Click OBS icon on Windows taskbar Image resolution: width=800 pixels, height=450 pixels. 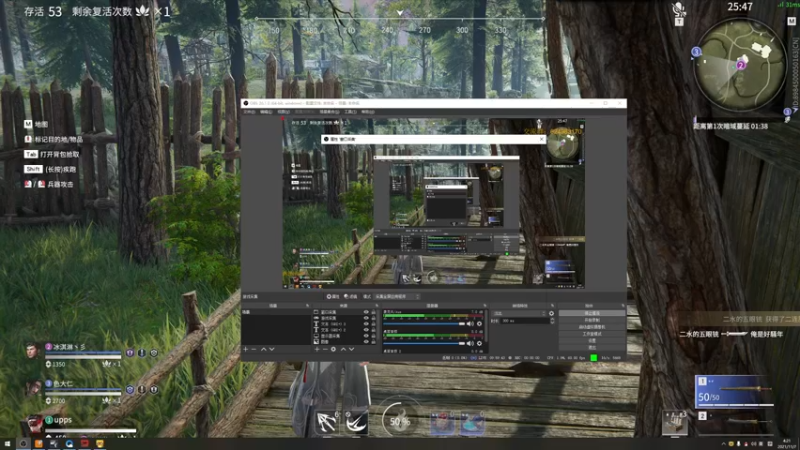click(23, 443)
